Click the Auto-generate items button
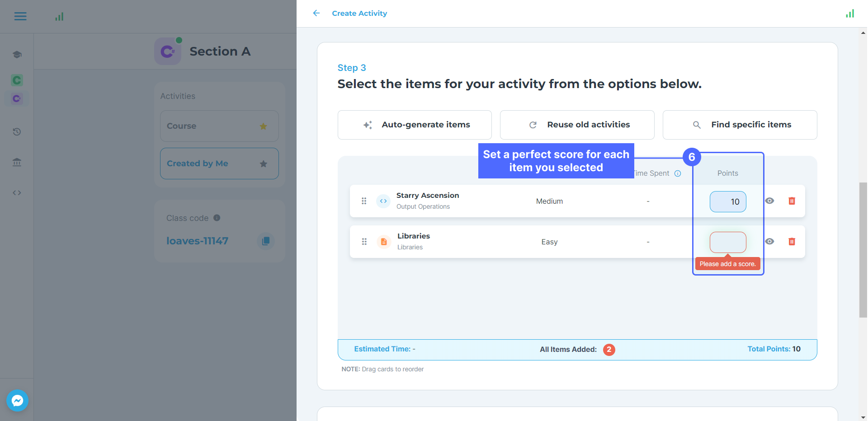Image resolution: width=868 pixels, height=421 pixels. click(x=415, y=125)
